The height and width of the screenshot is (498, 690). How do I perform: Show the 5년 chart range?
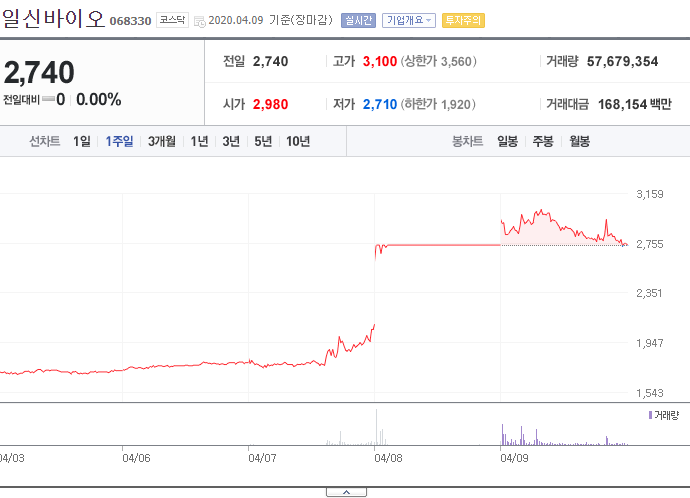(263, 141)
